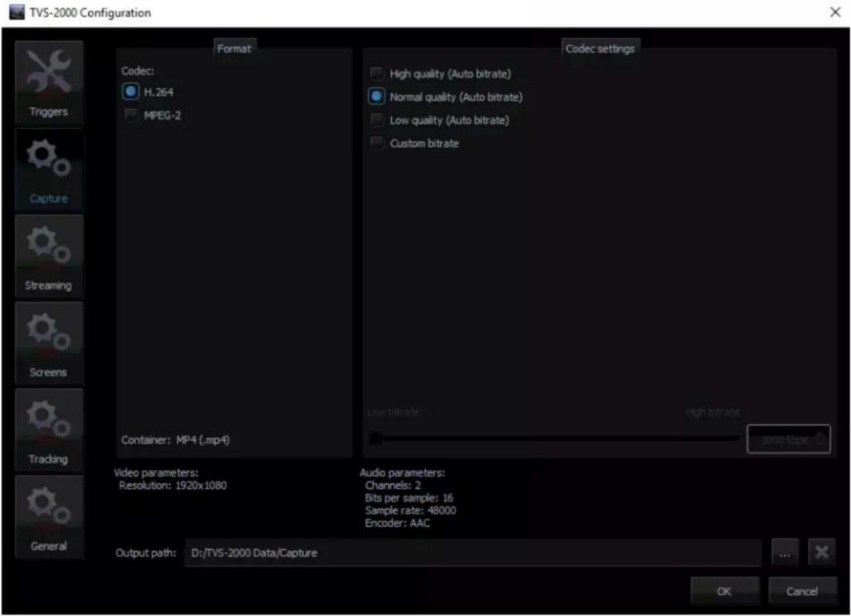
Task: Click the Container: MP4 (.mp4) text
Action: point(176,440)
